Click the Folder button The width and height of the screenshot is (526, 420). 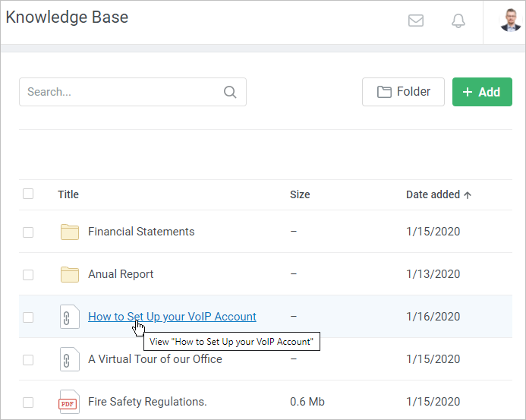point(403,92)
